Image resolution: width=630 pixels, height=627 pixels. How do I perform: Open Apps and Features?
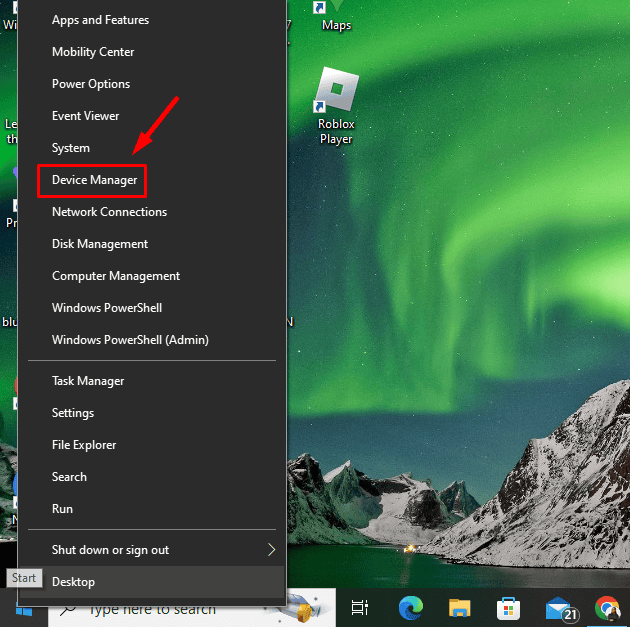click(x=152, y=20)
